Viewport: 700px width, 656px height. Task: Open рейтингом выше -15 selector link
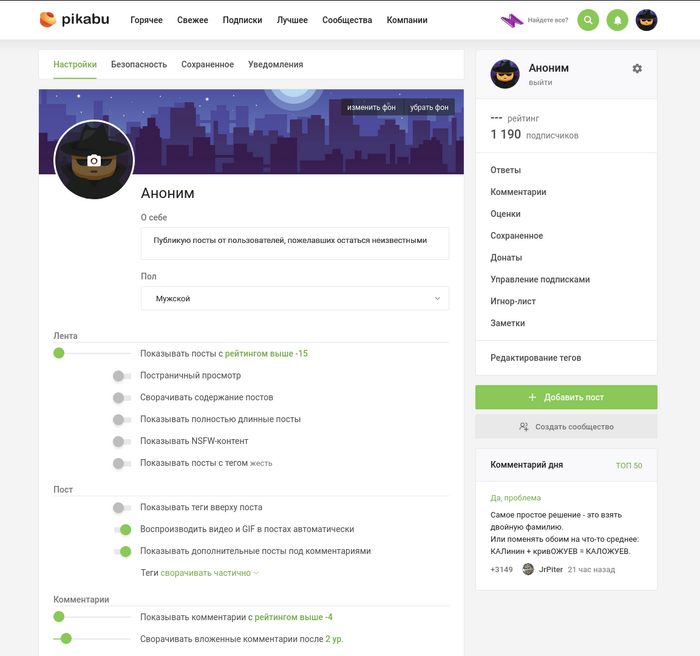[266, 354]
